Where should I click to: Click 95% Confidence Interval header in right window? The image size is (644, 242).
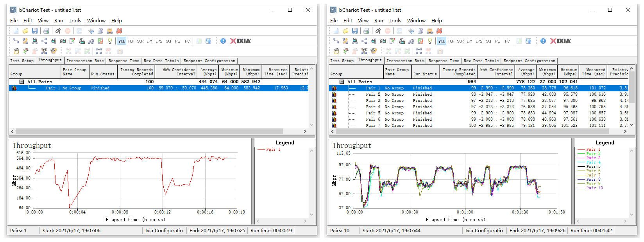(496, 72)
